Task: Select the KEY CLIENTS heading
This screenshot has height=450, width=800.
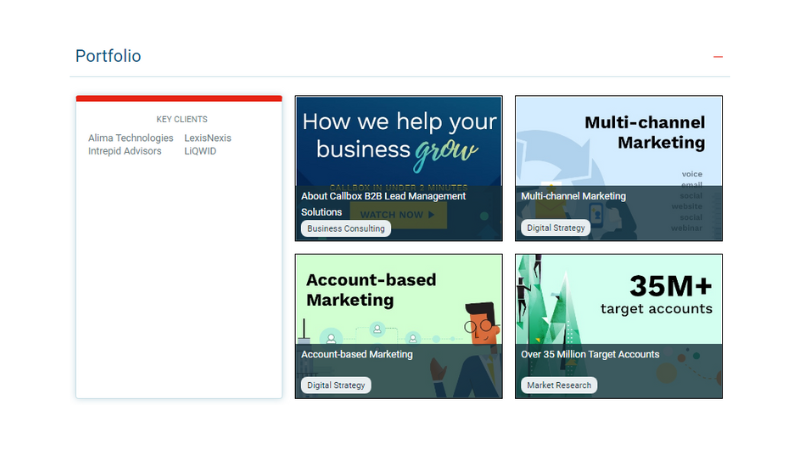Action: (x=182, y=119)
